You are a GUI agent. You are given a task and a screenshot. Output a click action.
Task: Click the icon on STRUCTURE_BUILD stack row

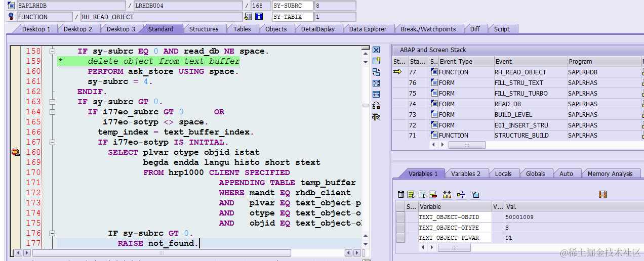coord(434,135)
